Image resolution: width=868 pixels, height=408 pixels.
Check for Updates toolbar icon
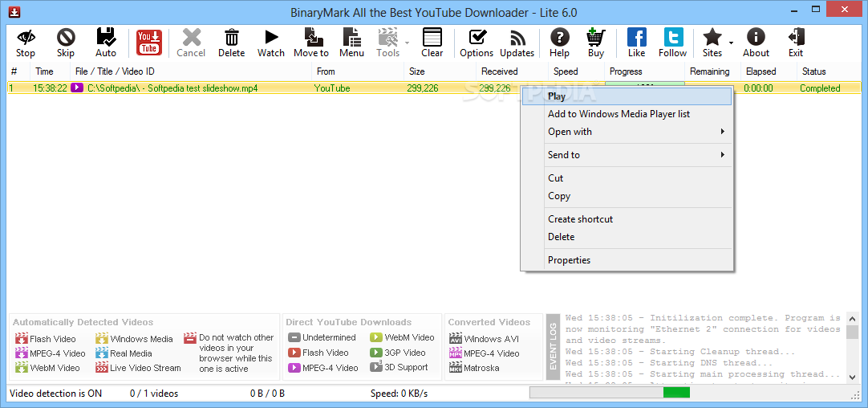517,38
